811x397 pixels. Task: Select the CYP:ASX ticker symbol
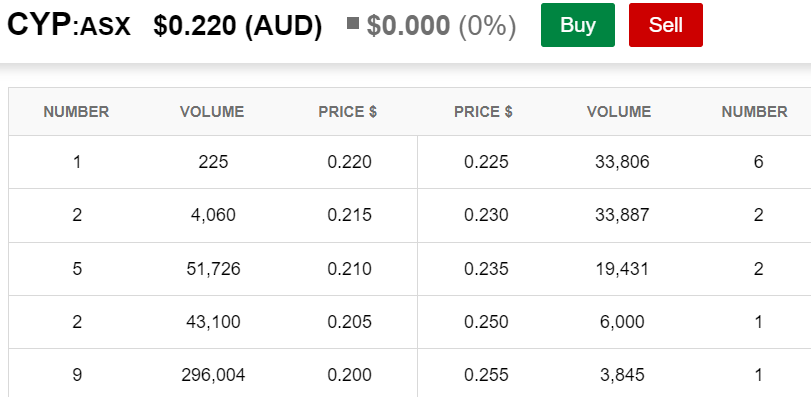(x=69, y=25)
